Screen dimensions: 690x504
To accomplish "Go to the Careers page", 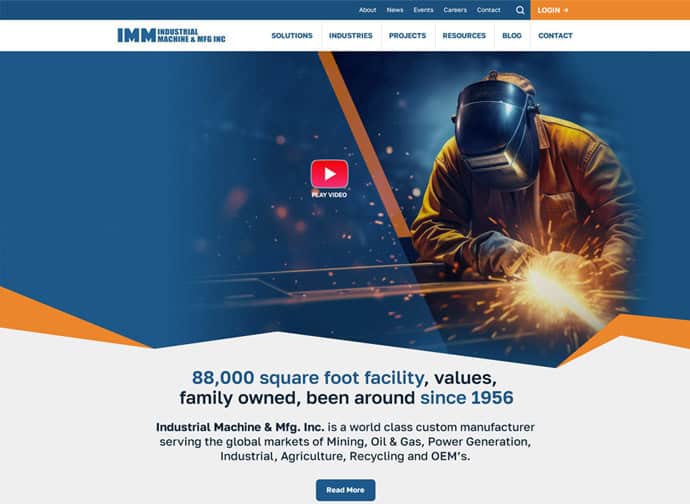I will (455, 10).
